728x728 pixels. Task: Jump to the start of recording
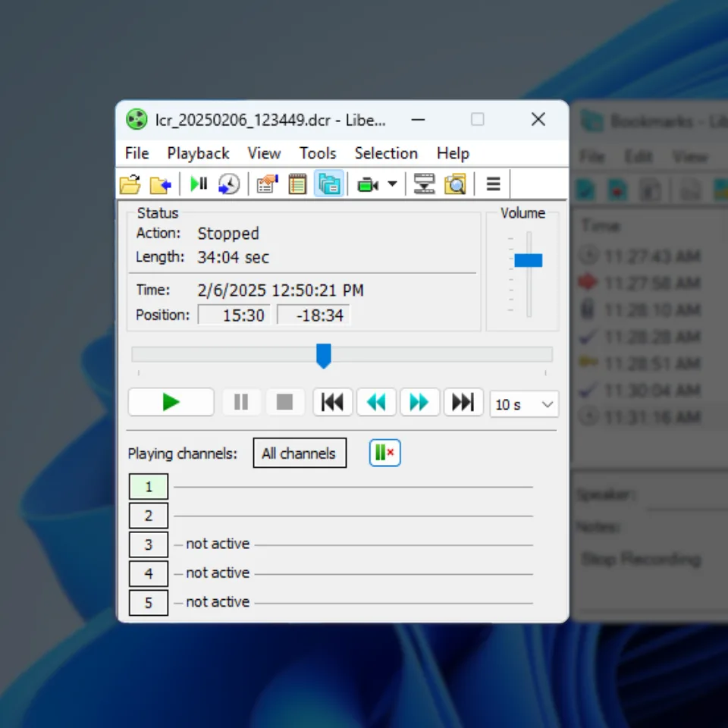[x=332, y=402]
